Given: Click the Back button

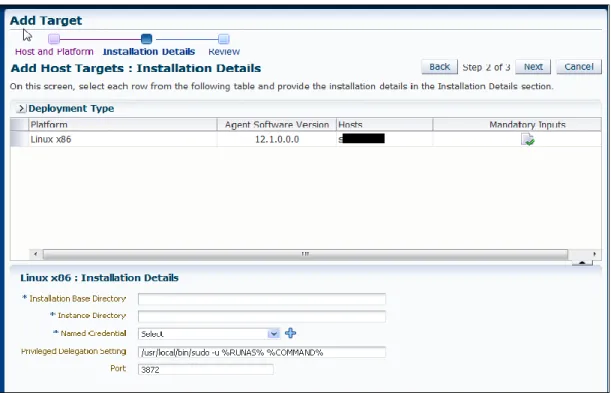Looking at the screenshot, I should [x=440, y=67].
